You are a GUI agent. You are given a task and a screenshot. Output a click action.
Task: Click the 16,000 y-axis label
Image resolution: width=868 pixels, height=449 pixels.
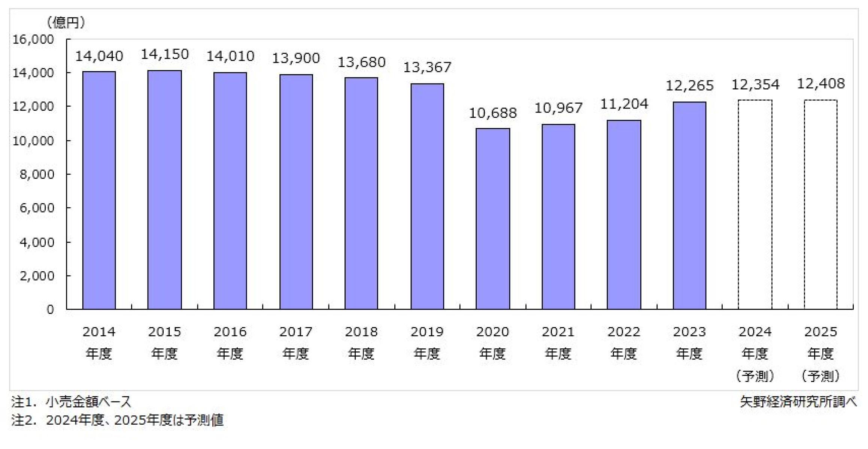33,39
